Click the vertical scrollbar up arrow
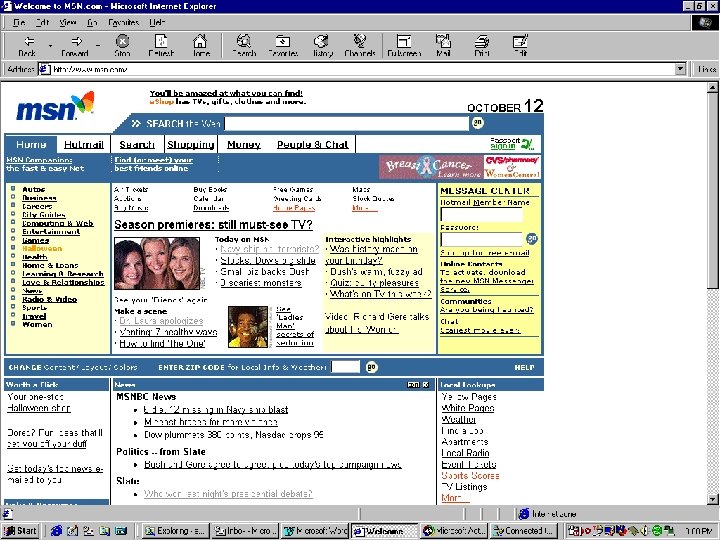The width and height of the screenshot is (720, 540). 712,87
